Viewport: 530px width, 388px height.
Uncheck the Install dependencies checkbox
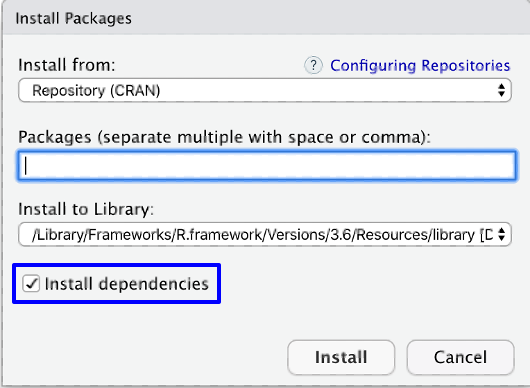(31, 283)
